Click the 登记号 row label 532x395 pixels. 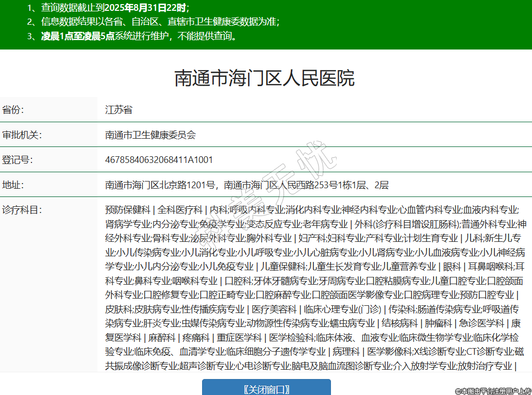pos(17,160)
